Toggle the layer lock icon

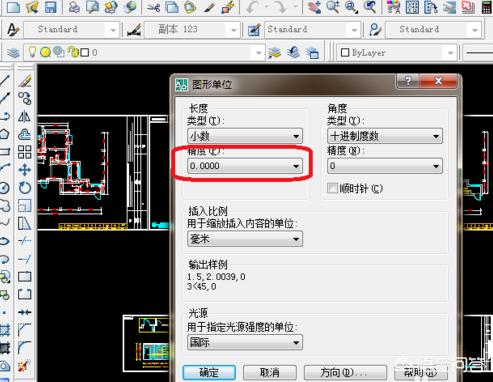(73, 52)
